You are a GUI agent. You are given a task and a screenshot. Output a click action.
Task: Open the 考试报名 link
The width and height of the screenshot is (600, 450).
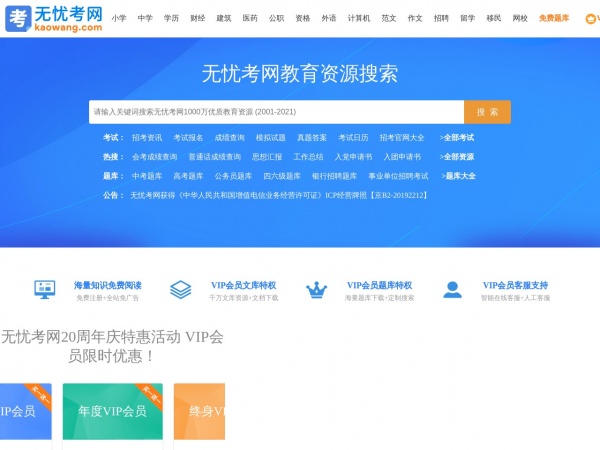click(x=188, y=138)
